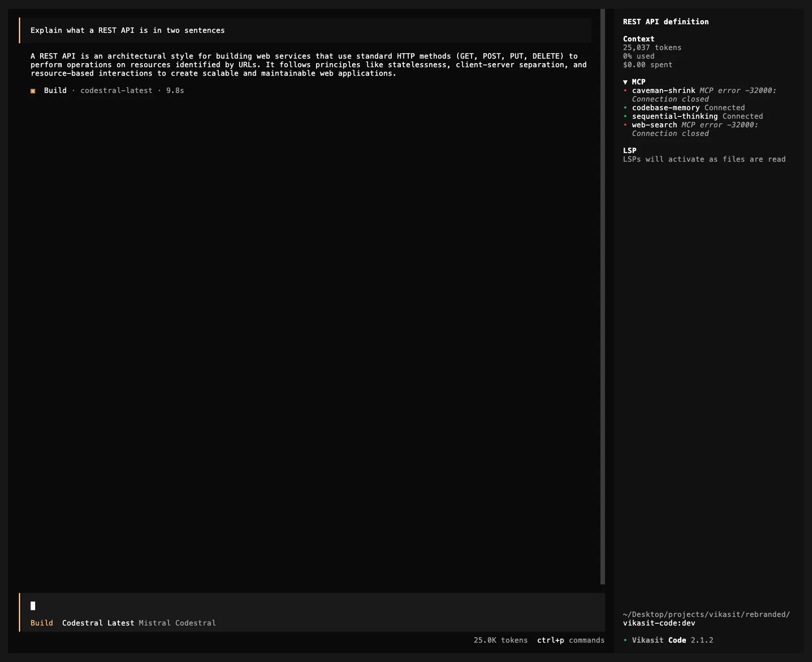Click the Mistral Codestral provider label
Screen dimensions: 812x662
[177, 623]
